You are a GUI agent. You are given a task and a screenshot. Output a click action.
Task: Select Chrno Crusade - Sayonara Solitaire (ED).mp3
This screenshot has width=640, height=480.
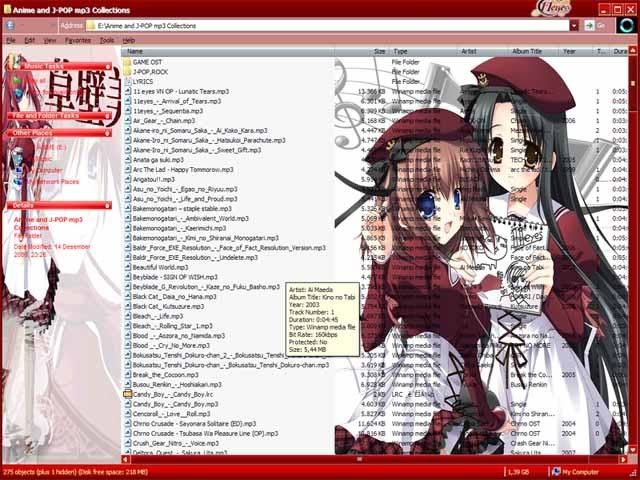point(195,424)
